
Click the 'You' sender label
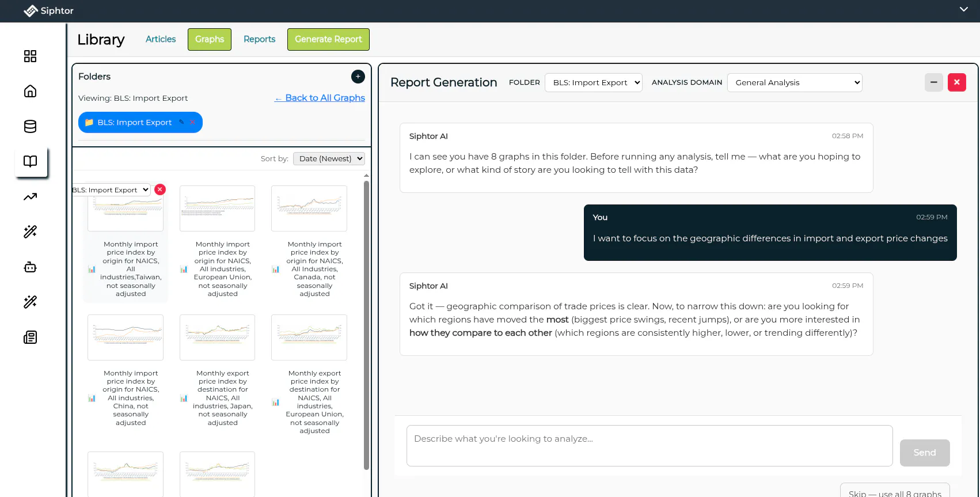(600, 217)
